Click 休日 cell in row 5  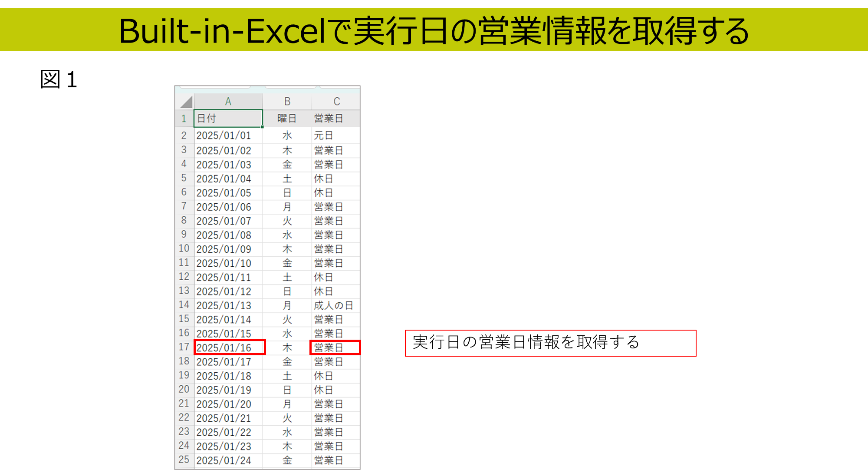pos(336,179)
